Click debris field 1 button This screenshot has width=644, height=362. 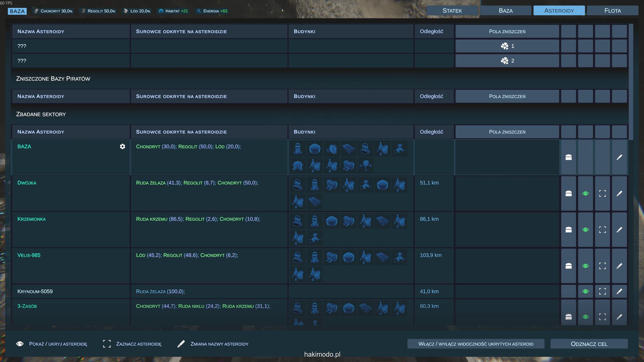coord(507,46)
